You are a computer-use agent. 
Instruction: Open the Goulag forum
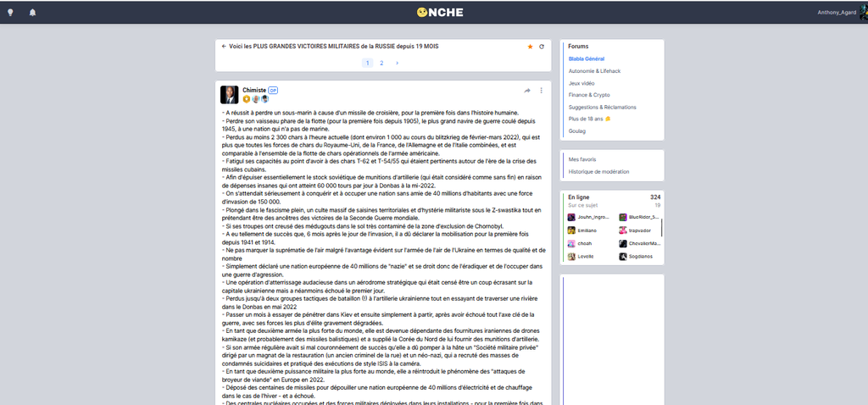(576, 131)
